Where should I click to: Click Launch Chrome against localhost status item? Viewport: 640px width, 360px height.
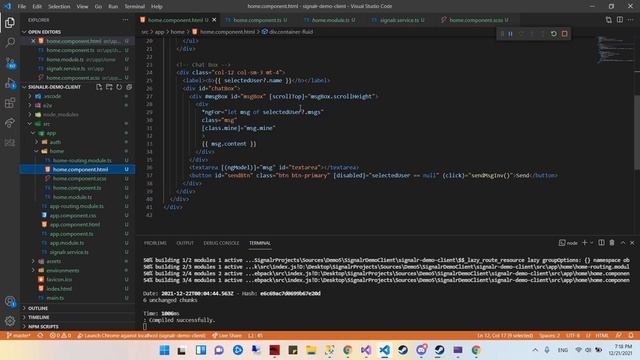(141, 336)
